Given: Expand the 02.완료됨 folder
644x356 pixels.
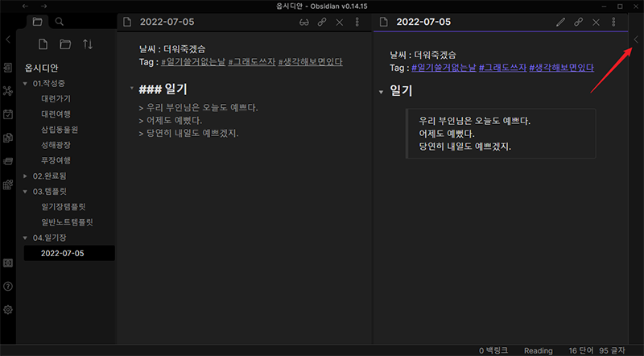Looking at the screenshot, I should pos(25,176).
